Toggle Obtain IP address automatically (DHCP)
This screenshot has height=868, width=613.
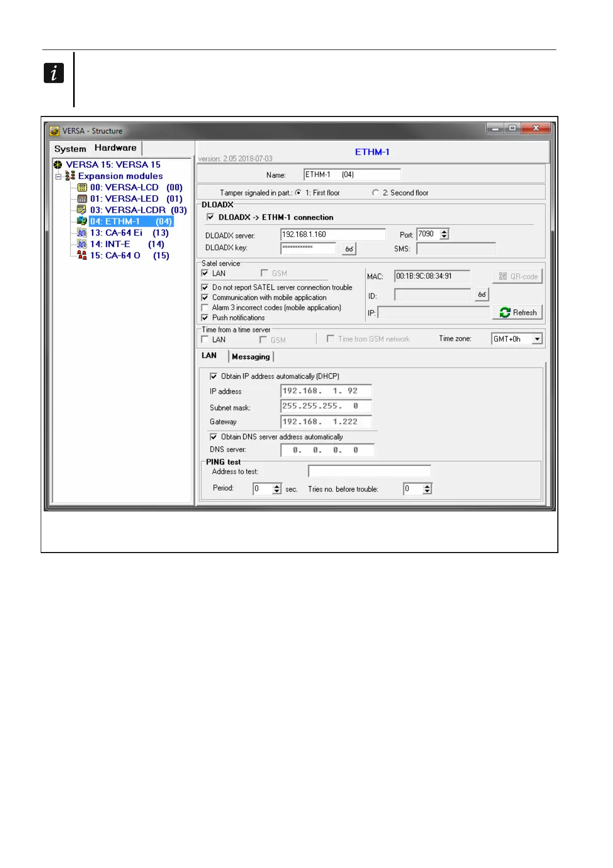214,376
